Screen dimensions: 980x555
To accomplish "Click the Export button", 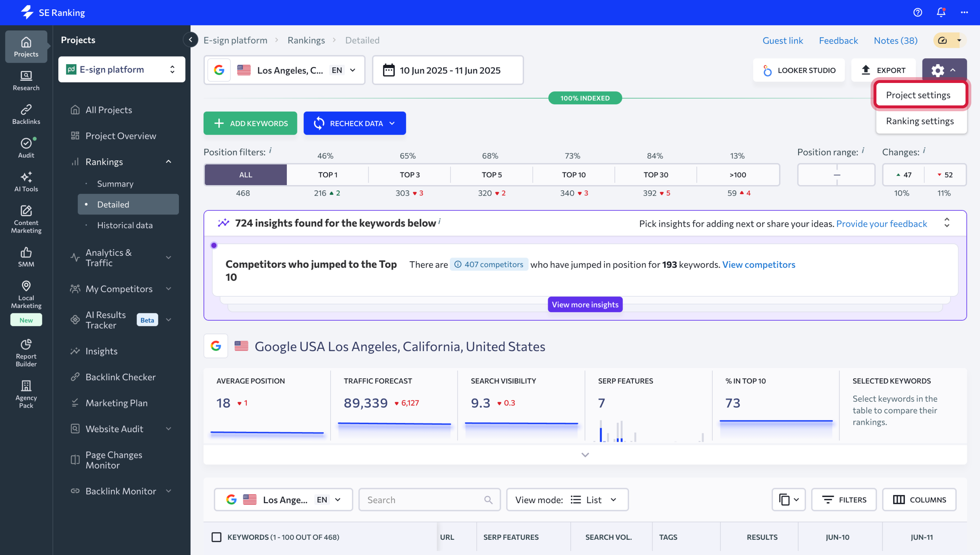I will (883, 70).
